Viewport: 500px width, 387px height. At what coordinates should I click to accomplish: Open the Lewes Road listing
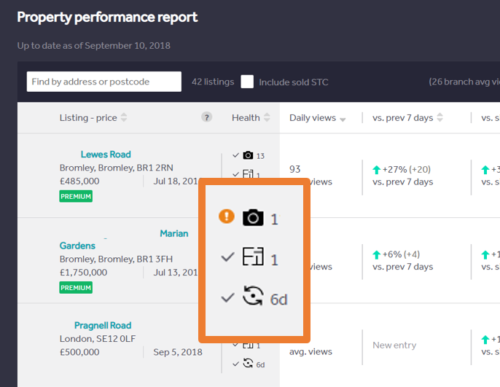tap(106, 154)
